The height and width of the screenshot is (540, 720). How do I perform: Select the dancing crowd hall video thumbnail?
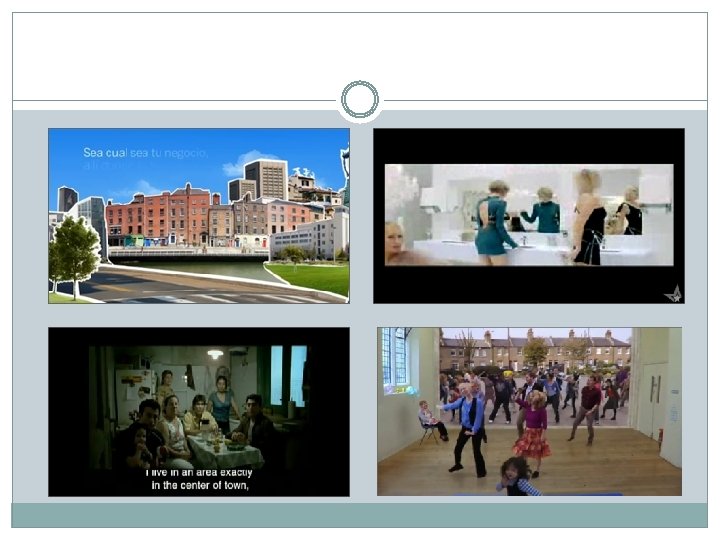click(x=529, y=411)
